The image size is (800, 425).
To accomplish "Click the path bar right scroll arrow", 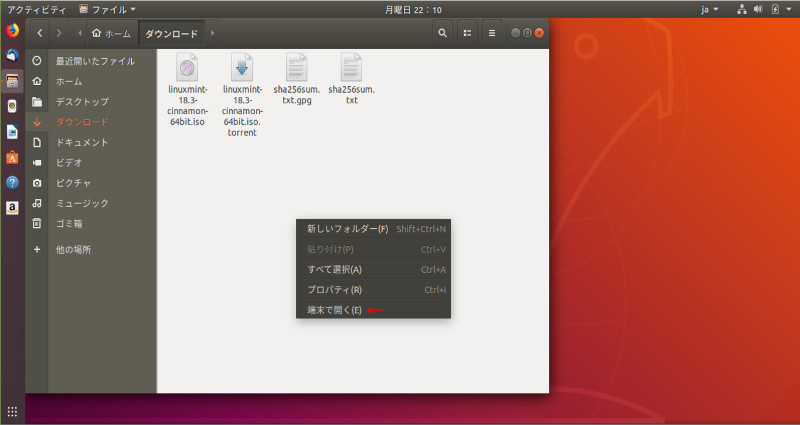I will tap(212, 33).
